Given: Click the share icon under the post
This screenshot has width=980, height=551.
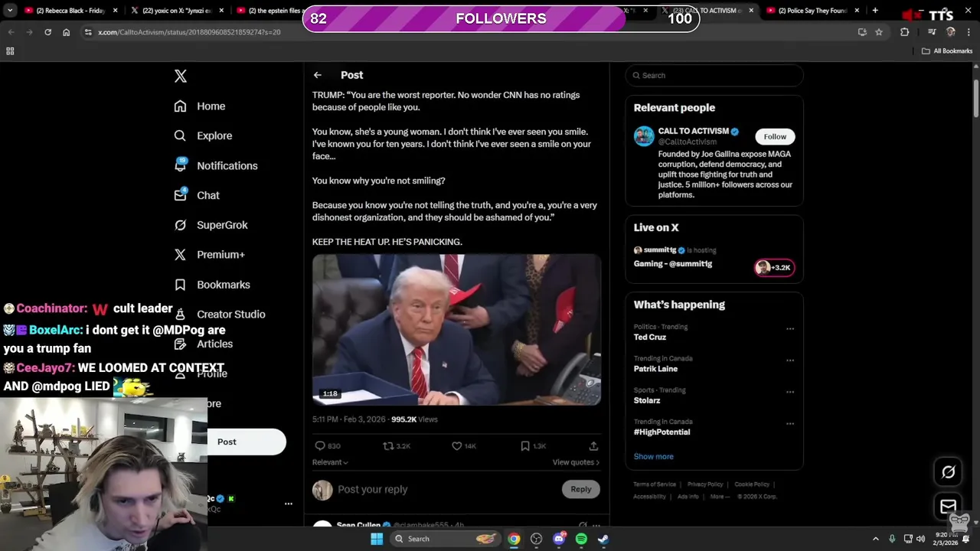Looking at the screenshot, I should (593, 445).
